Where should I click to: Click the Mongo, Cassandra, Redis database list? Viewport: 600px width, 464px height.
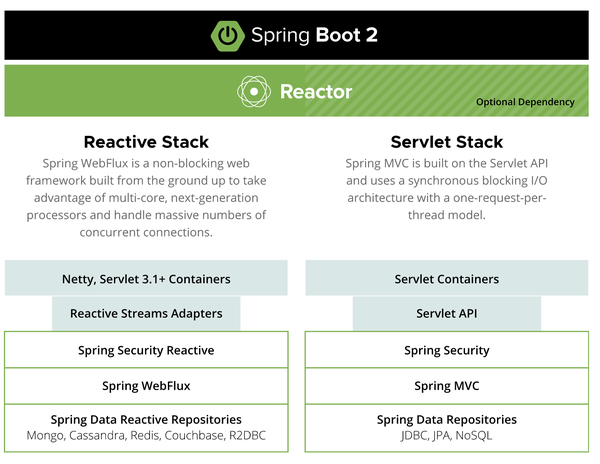click(x=146, y=436)
